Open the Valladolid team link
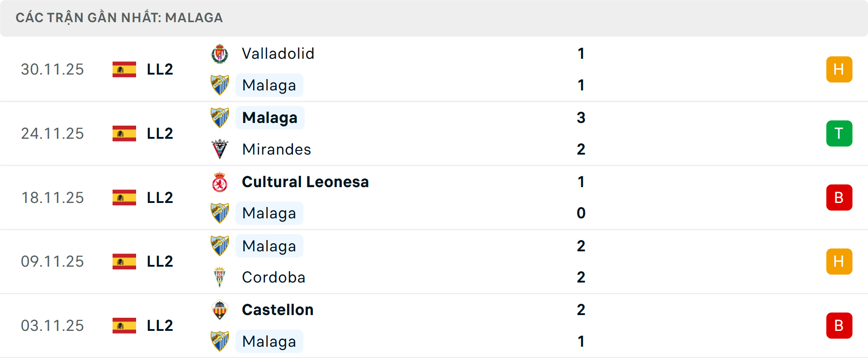The height and width of the screenshot is (358, 868). pos(278,54)
